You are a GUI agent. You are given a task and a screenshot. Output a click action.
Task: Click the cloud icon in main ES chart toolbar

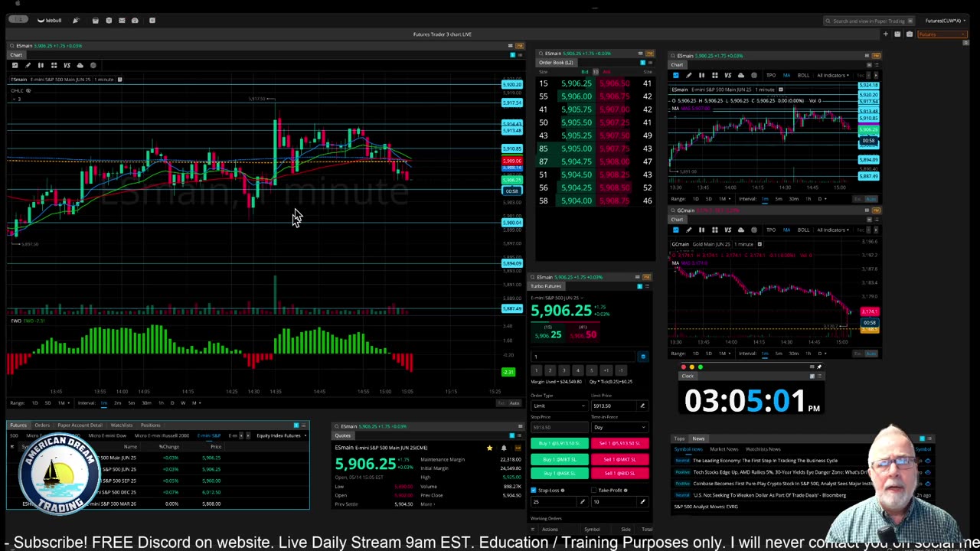(80, 66)
